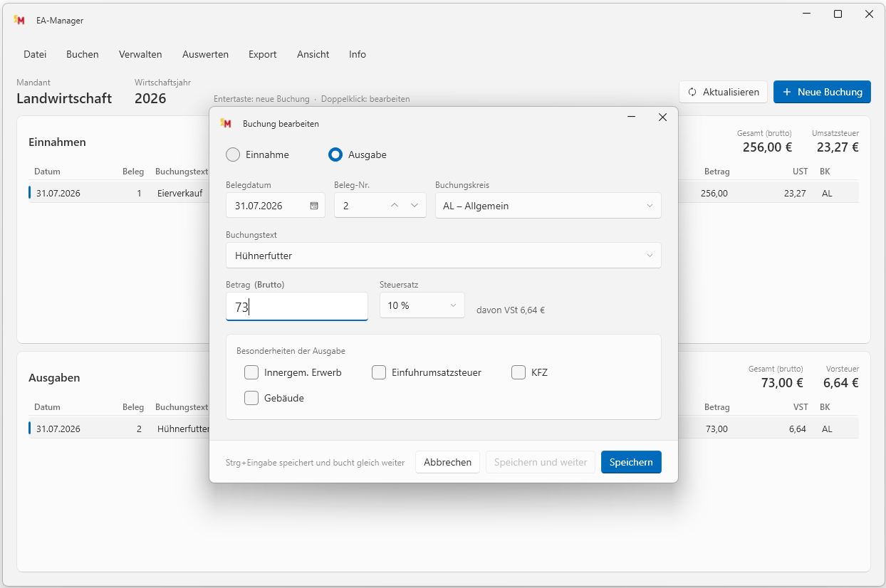Click the Abbrechen button

click(447, 462)
